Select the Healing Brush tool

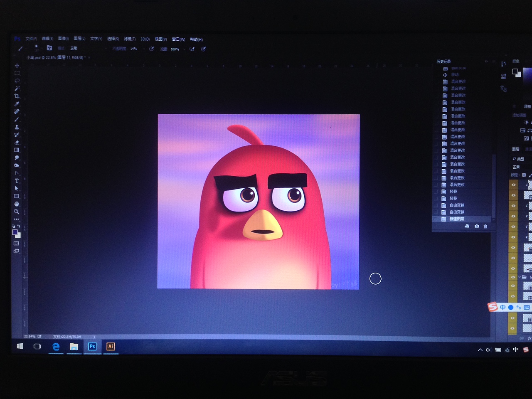click(x=17, y=111)
